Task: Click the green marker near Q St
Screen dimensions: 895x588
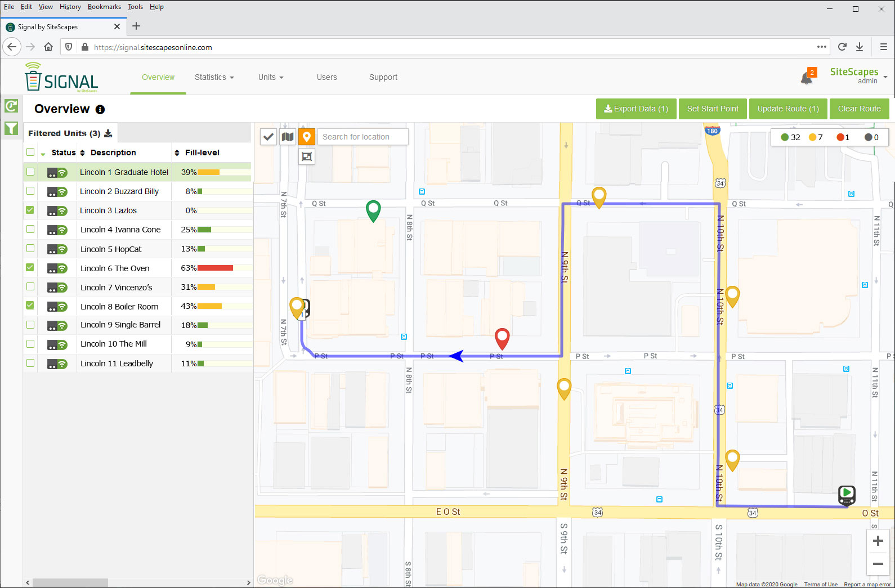Action: pyautogui.click(x=373, y=210)
